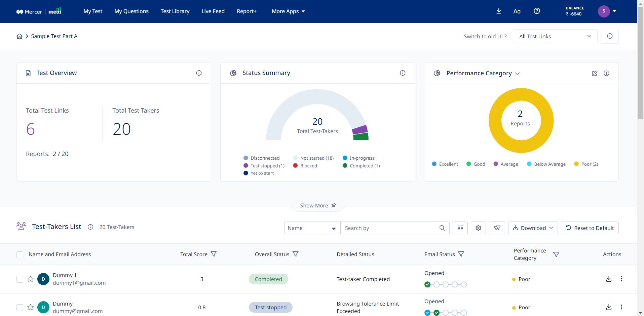Open the table column settings gear
Viewport: 644px width, 316px height.
478,228
